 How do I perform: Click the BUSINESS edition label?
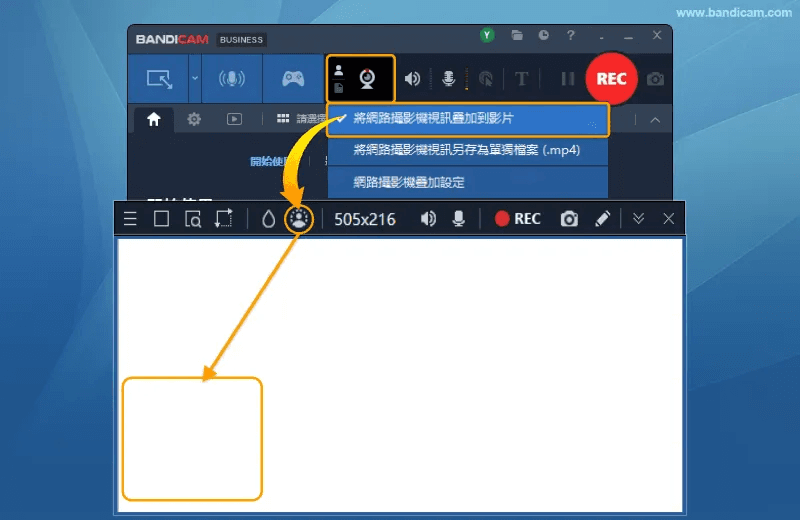click(x=241, y=40)
